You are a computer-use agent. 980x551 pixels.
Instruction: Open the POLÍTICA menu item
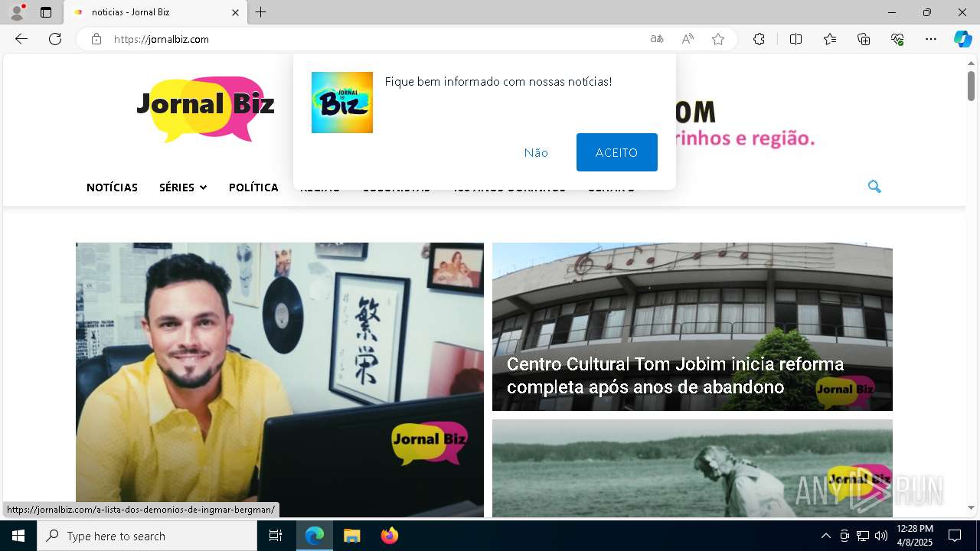click(253, 187)
